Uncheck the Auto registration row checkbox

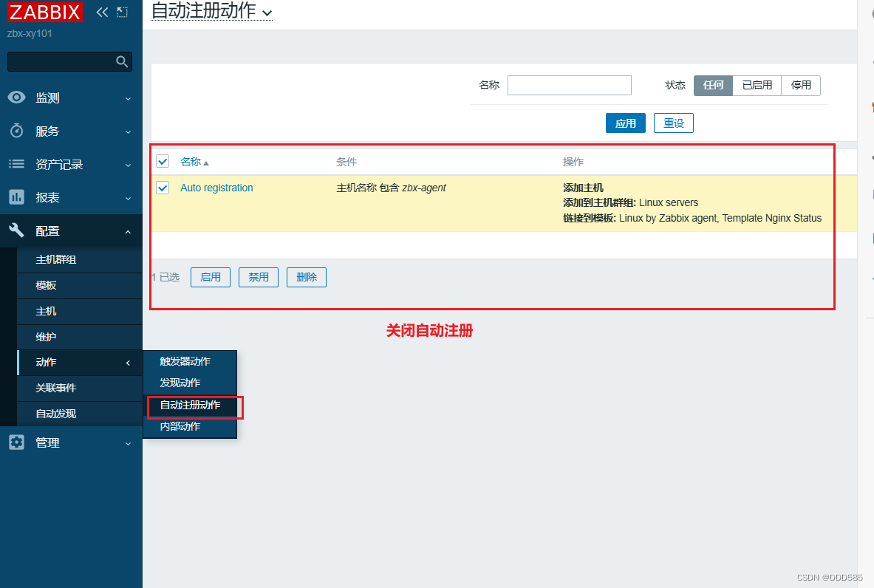[x=163, y=188]
